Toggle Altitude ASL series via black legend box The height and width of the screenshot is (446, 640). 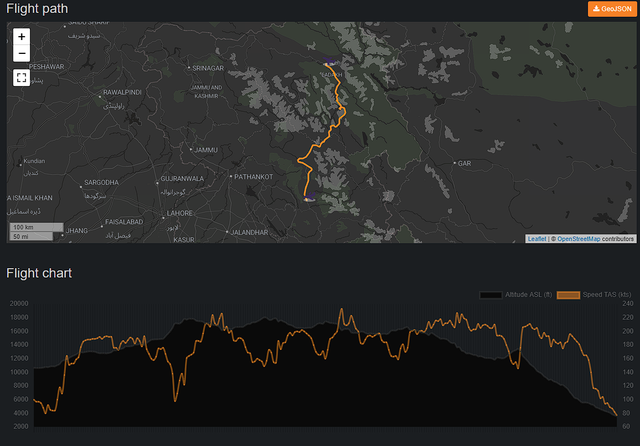click(491, 294)
